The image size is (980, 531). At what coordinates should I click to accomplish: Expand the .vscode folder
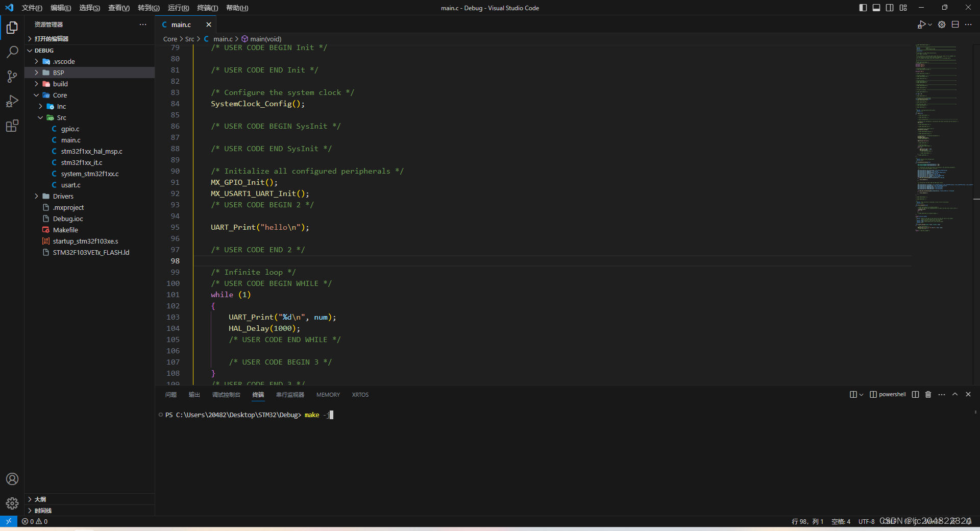click(90, 61)
